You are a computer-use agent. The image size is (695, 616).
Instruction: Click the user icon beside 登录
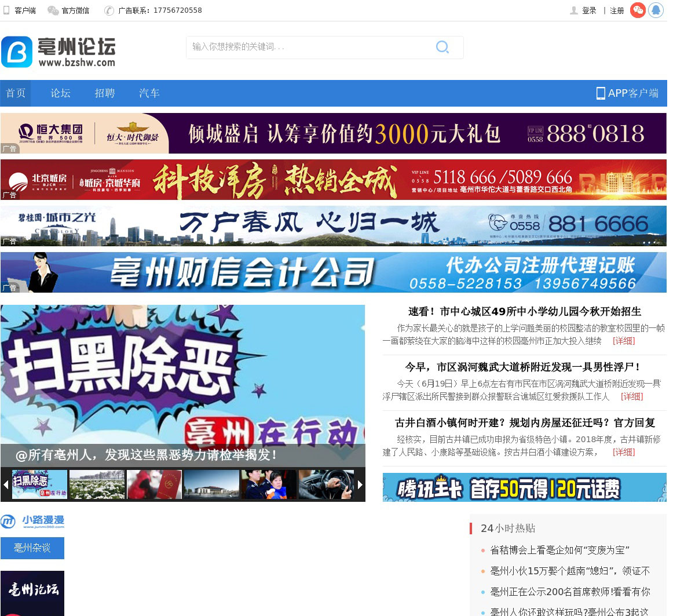(574, 10)
